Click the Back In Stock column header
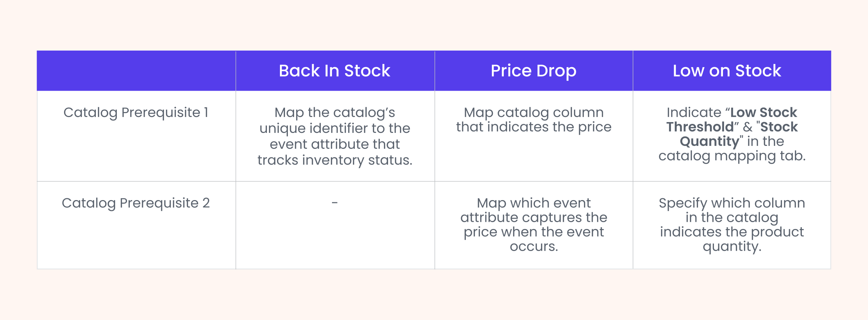This screenshot has width=868, height=320. click(x=335, y=71)
